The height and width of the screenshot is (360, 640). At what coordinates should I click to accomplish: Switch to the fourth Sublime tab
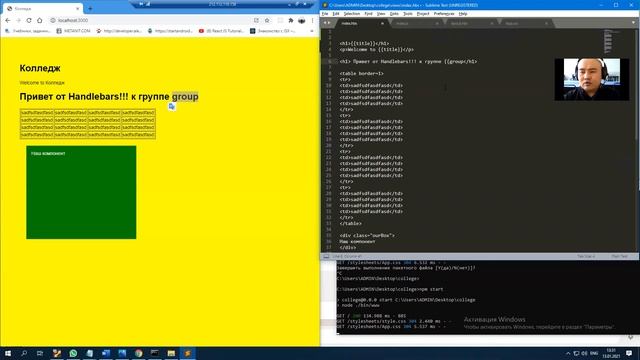click(x=526, y=24)
